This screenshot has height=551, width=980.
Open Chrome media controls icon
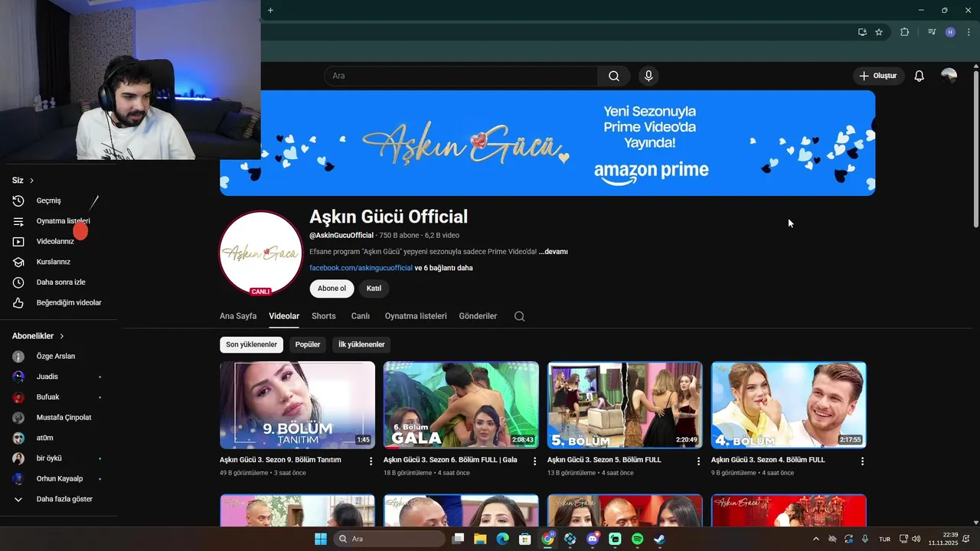click(x=932, y=32)
